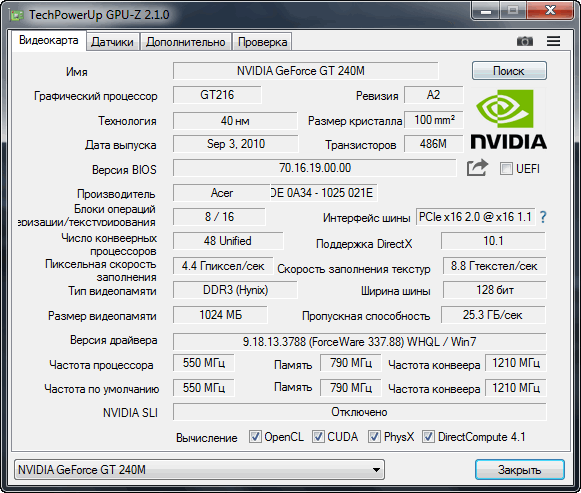Click the PCIe x16 2.0 @ x16 1.1 field

pyautogui.click(x=475, y=217)
